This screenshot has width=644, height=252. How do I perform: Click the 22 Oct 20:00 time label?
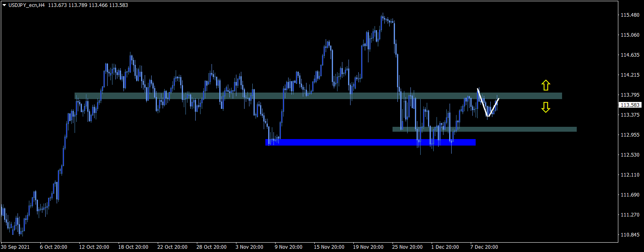pos(172,247)
